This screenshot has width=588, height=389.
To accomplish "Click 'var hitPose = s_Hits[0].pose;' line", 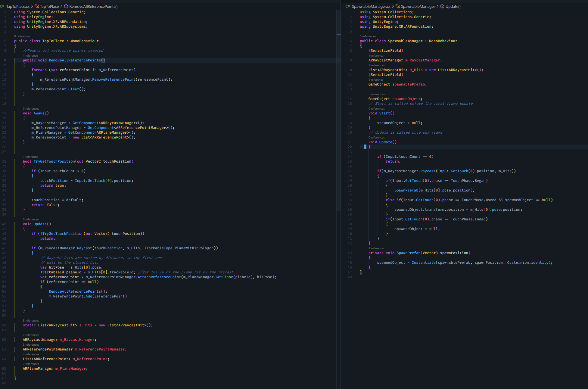I will [x=72, y=267].
